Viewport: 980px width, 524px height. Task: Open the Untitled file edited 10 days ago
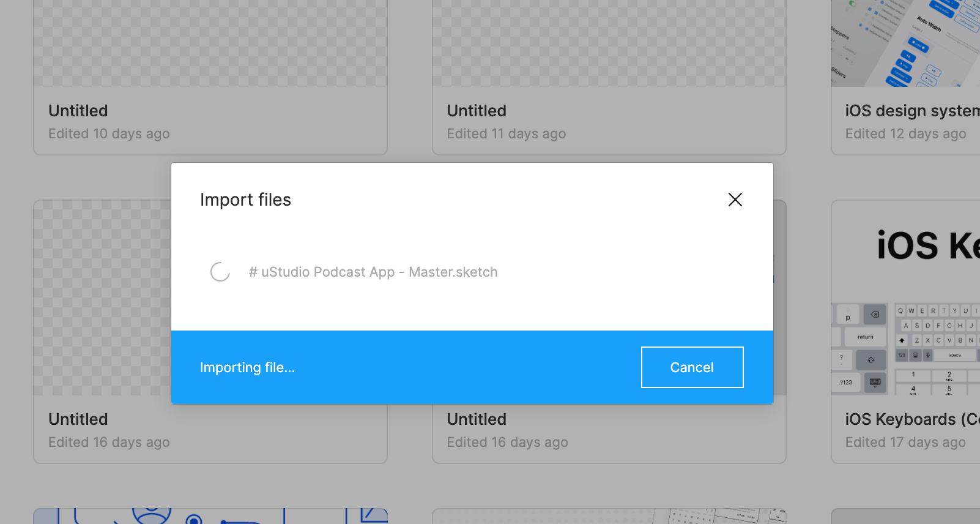click(x=78, y=111)
